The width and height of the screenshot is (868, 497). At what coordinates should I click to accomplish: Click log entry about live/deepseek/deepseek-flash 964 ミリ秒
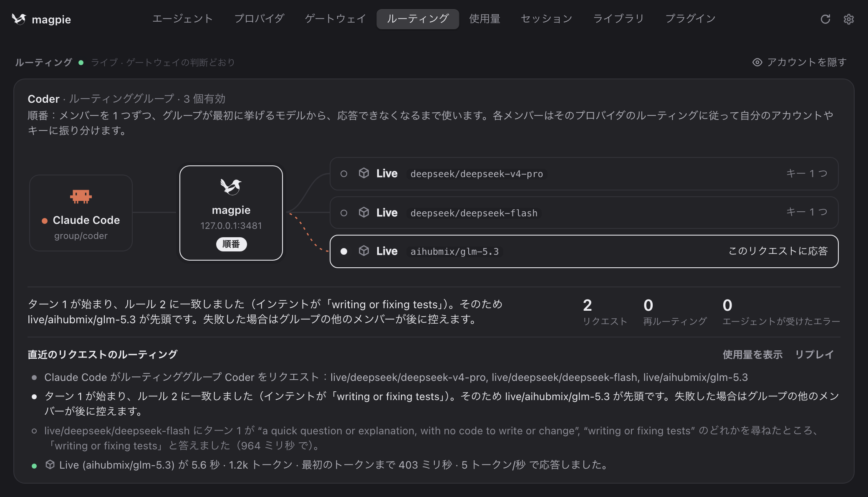point(432,438)
